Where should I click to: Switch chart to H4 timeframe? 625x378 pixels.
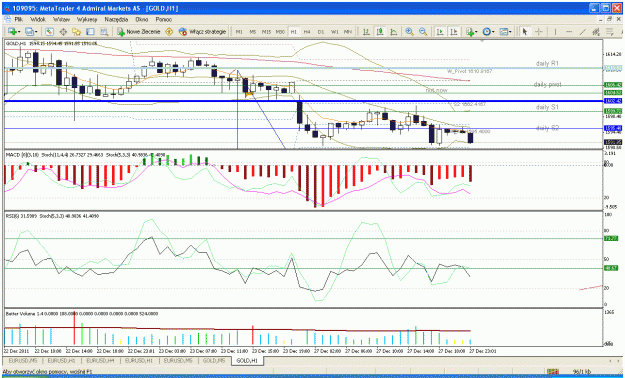click(x=307, y=32)
